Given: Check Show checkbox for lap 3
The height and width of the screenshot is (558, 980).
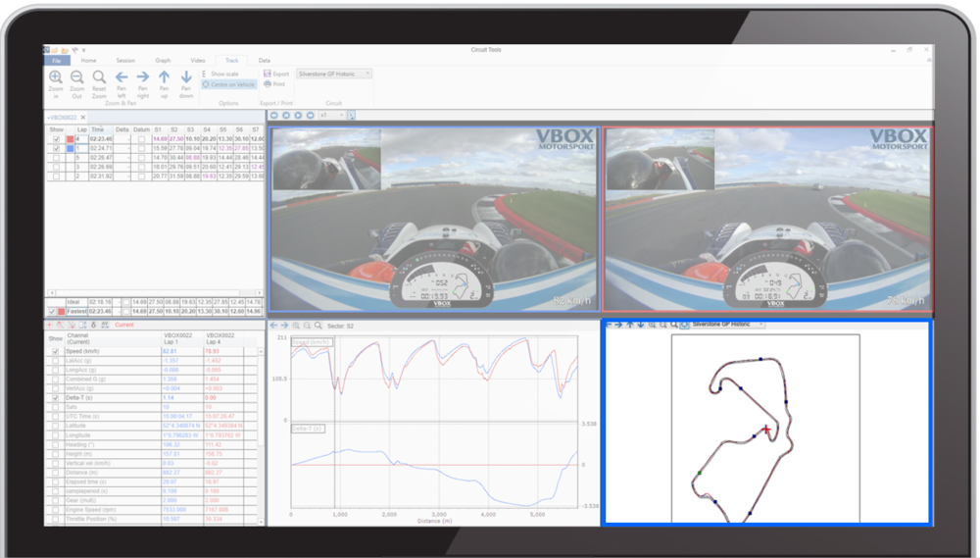Looking at the screenshot, I should point(56,168).
